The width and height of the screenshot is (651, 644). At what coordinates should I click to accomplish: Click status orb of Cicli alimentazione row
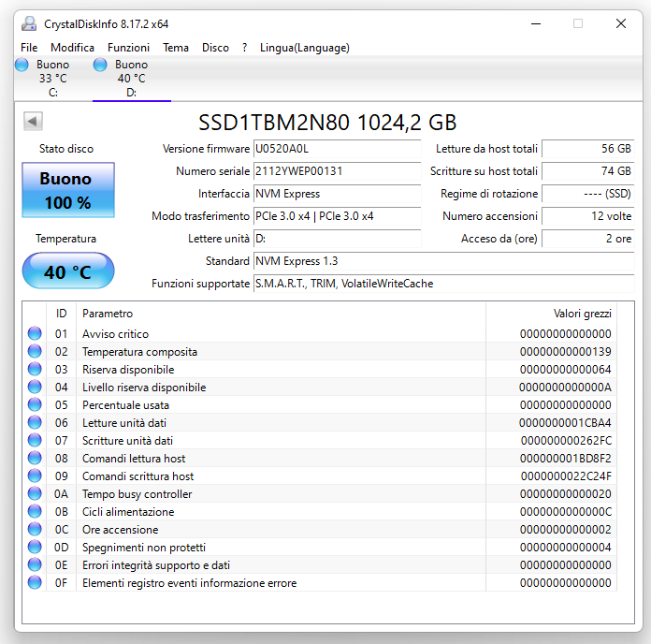click(x=35, y=511)
